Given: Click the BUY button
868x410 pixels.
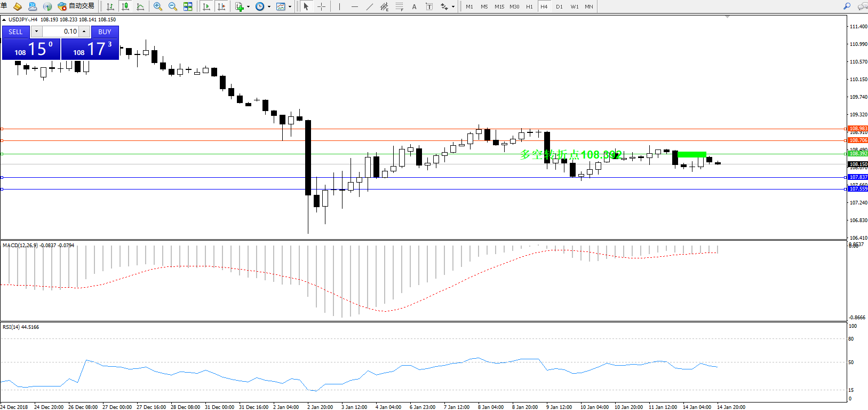Looking at the screenshot, I should coord(105,32).
